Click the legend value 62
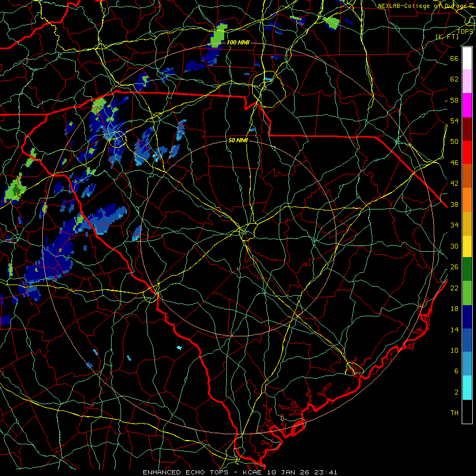476x476 pixels. 454,79
